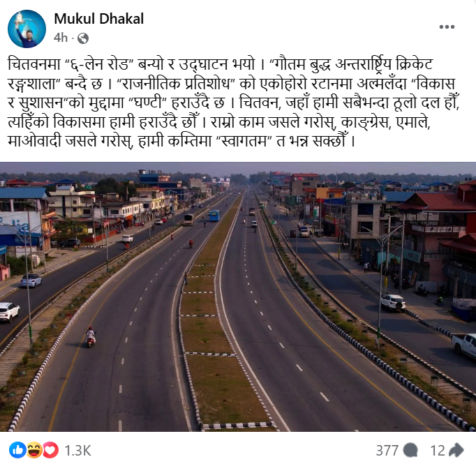Open the six-lane road photo
Image resolution: width=476 pixels, height=466 pixels.
[238, 296]
